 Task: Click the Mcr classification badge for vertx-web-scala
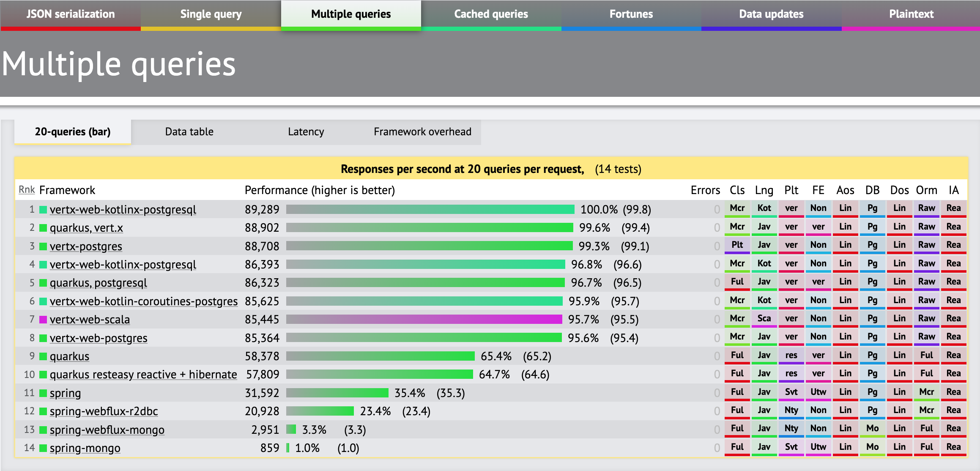coord(737,318)
